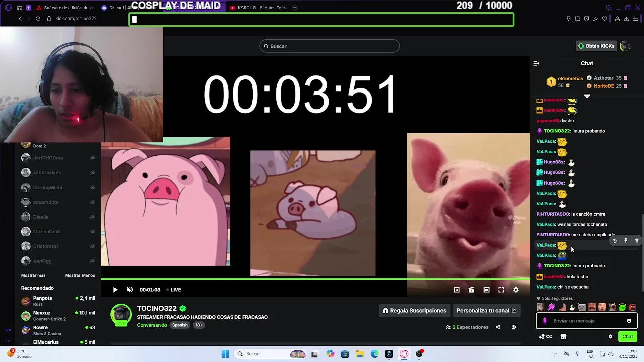Open the chat shop icon
Screen dimensions: 644x362
563,336
